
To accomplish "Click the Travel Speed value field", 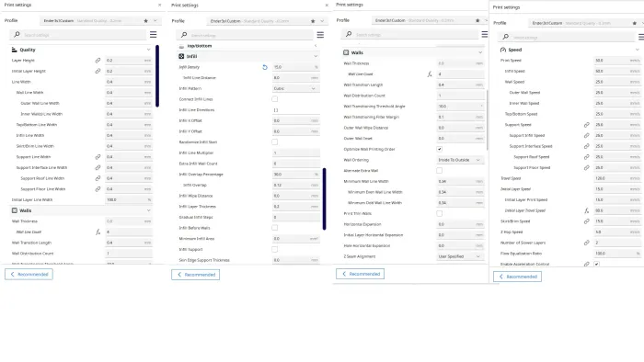I will click(x=617, y=178).
